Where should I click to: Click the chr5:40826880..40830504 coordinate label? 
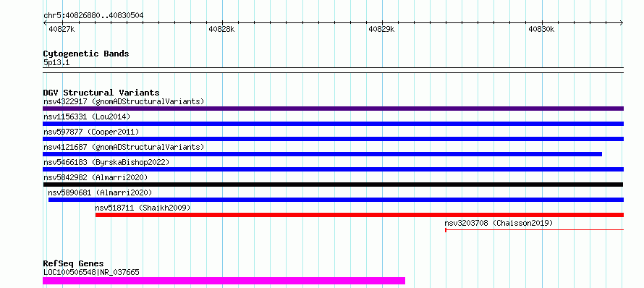[93, 16]
